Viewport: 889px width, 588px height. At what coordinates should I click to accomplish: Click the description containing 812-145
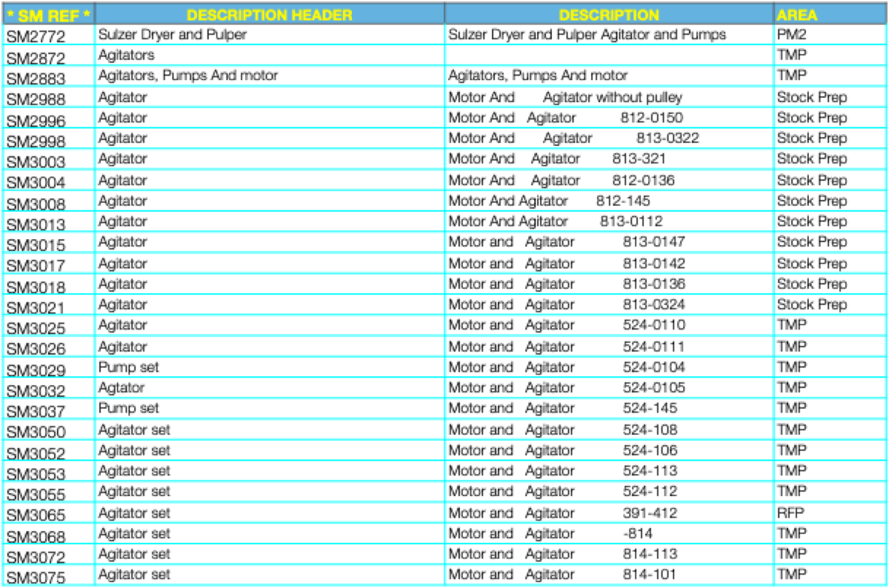[x=609, y=201]
